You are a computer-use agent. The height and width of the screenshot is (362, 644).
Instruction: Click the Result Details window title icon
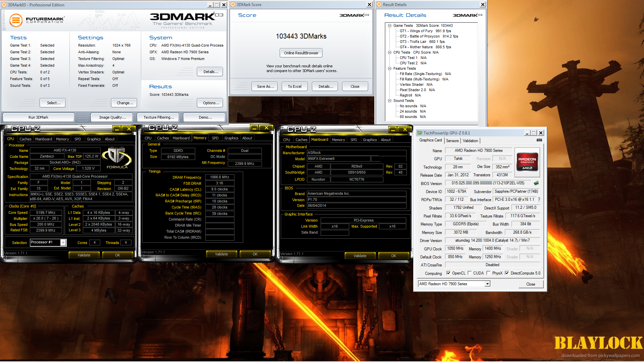coord(379,4)
